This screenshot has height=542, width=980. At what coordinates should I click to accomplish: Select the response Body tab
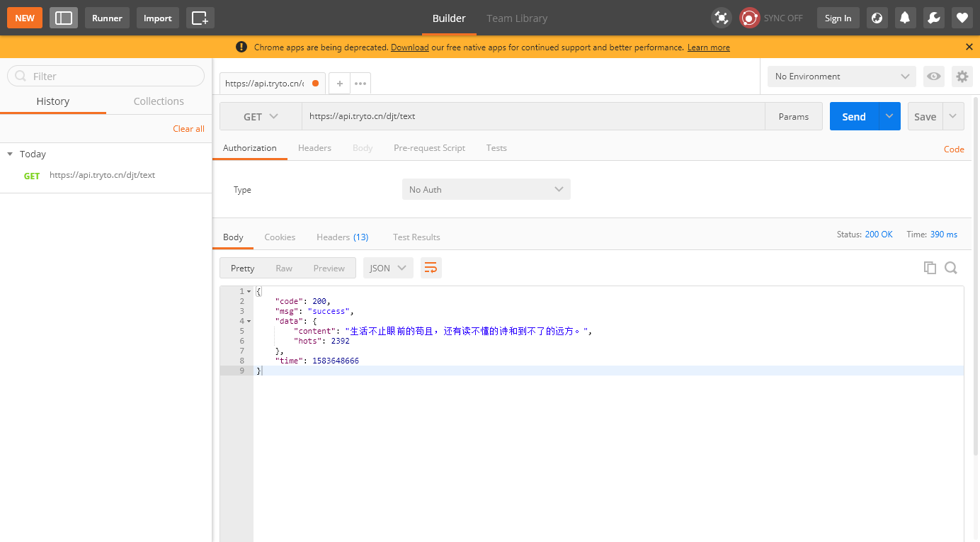coord(233,237)
